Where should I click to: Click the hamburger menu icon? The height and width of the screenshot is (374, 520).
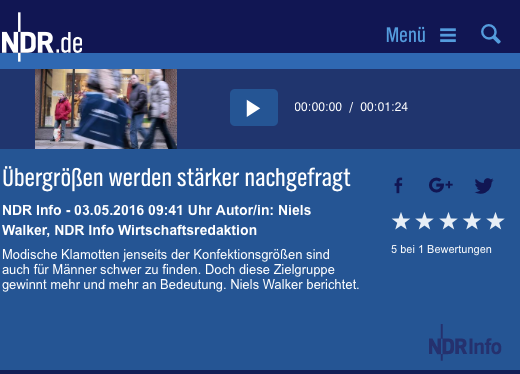pos(448,35)
